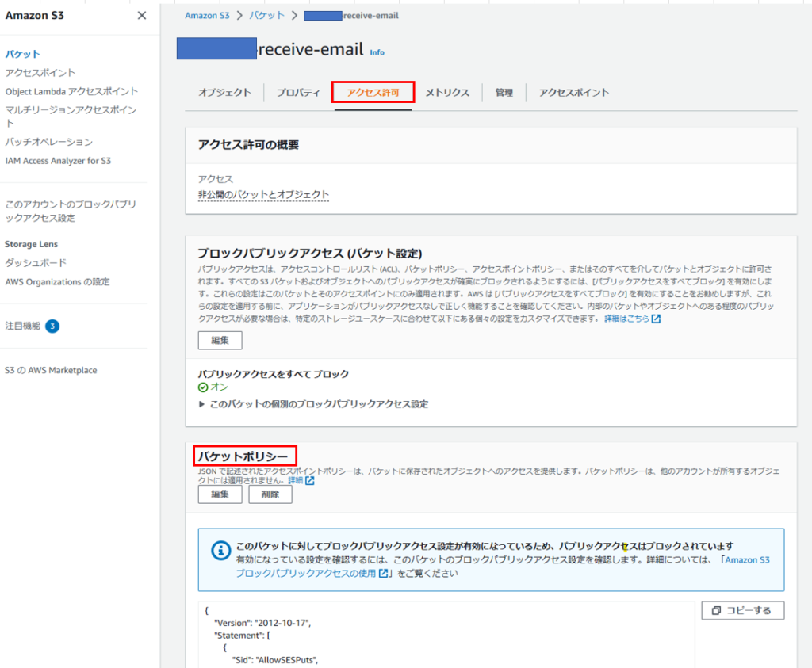Close the Amazon S3 navigation panel
Image resolution: width=812 pixels, height=668 pixels.
(x=141, y=16)
